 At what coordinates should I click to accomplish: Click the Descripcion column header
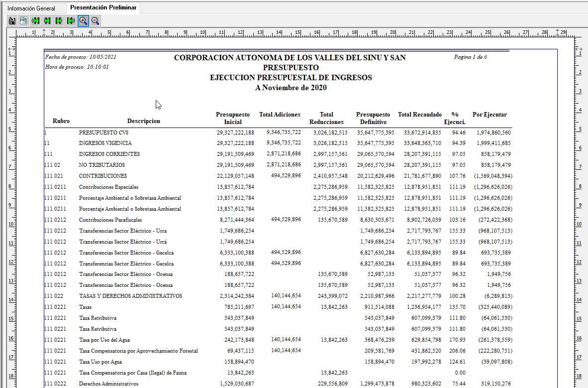point(143,121)
